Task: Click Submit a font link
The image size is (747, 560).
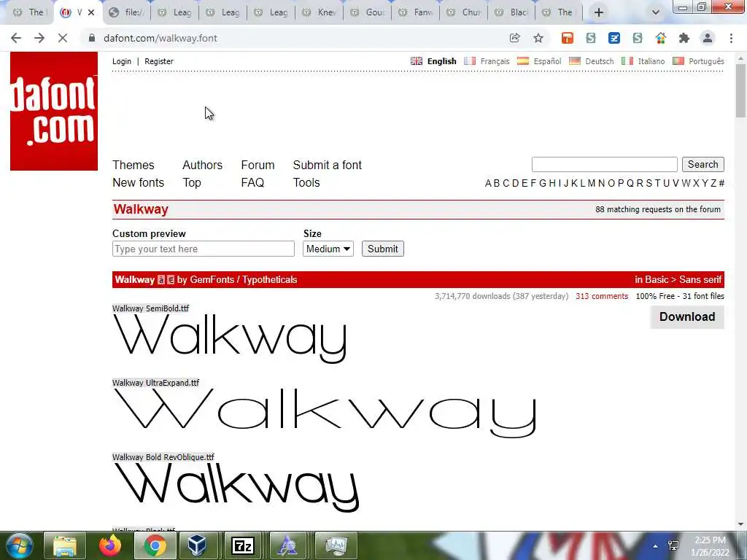Action: click(x=328, y=165)
